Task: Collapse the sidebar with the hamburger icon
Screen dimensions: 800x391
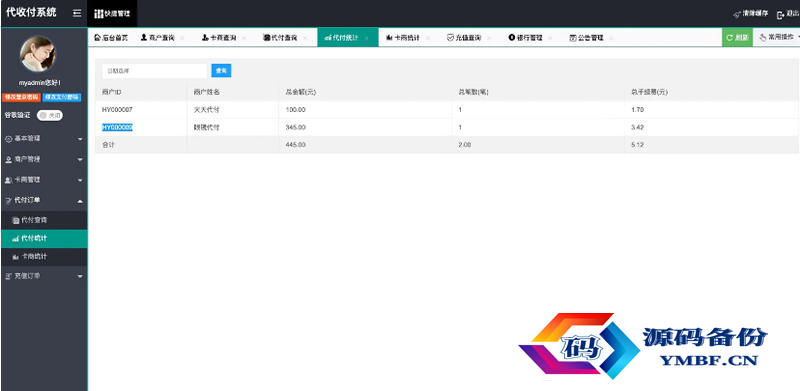Action: [x=77, y=13]
